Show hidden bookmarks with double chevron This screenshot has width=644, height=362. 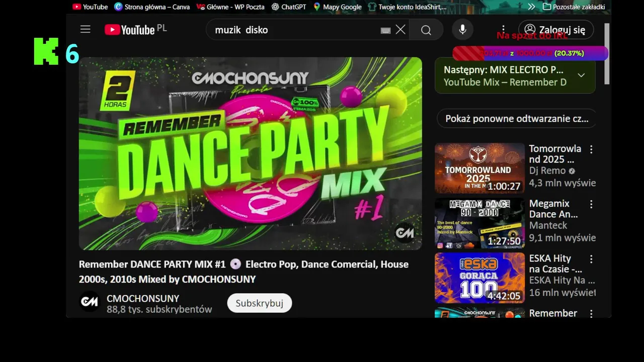coord(531,7)
